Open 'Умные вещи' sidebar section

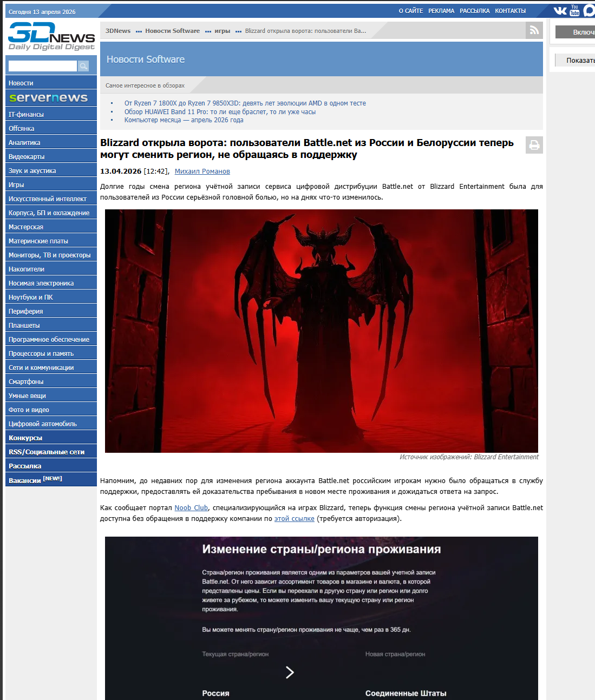tap(51, 395)
